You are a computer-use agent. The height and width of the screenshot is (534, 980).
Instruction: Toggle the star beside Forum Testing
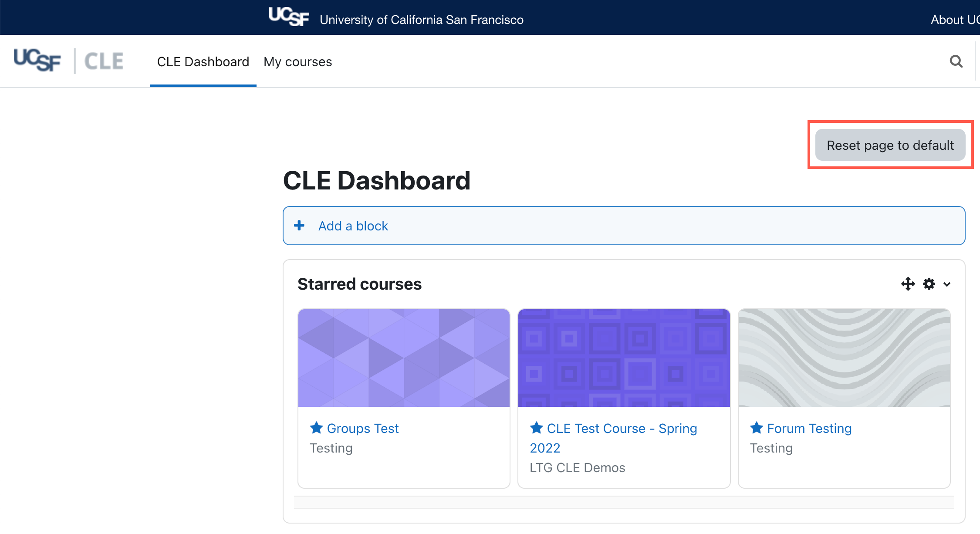point(757,428)
